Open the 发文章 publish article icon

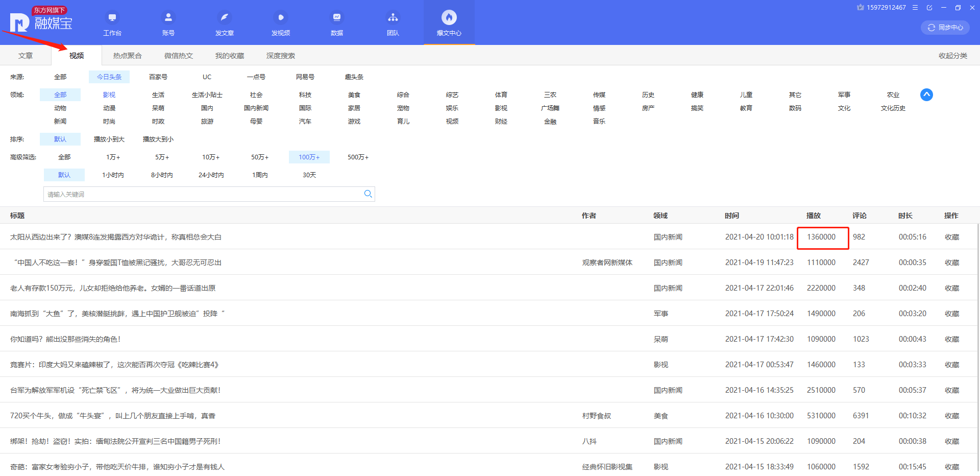click(225, 17)
